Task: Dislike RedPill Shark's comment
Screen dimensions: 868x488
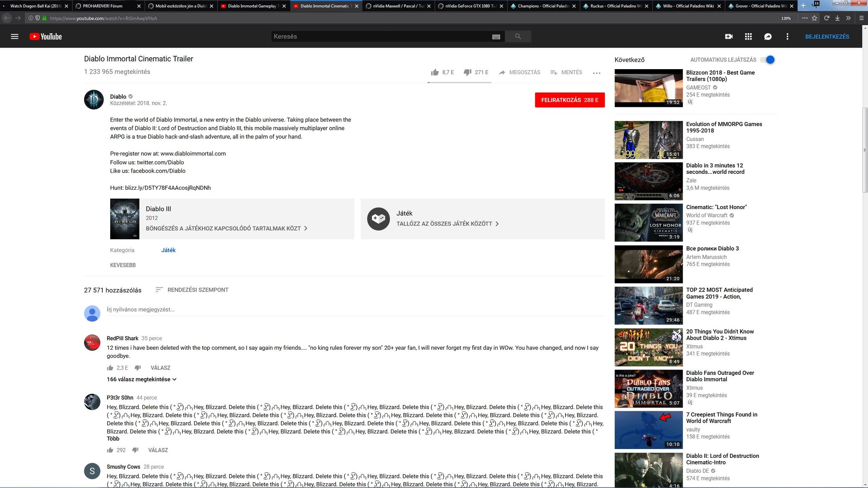Action: [x=137, y=368]
